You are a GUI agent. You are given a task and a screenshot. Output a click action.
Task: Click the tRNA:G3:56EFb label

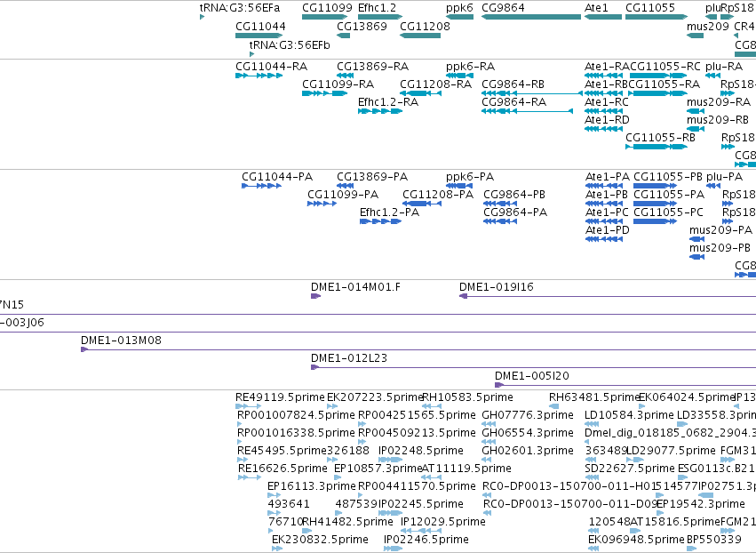click(x=290, y=44)
